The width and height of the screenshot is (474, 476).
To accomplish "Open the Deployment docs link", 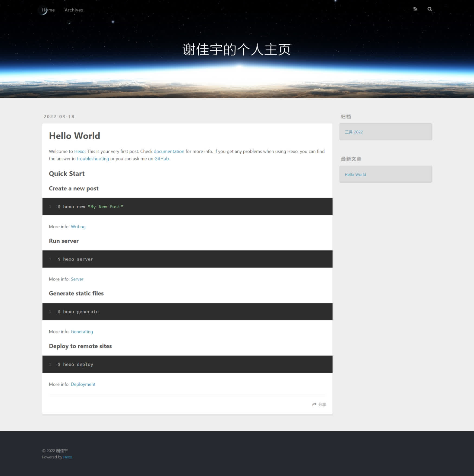I will pos(83,384).
